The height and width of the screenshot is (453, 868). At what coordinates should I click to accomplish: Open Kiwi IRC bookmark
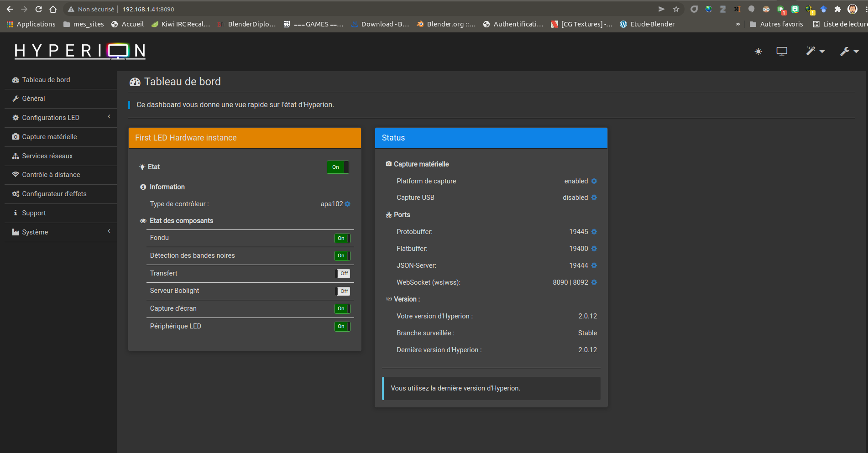(x=180, y=24)
